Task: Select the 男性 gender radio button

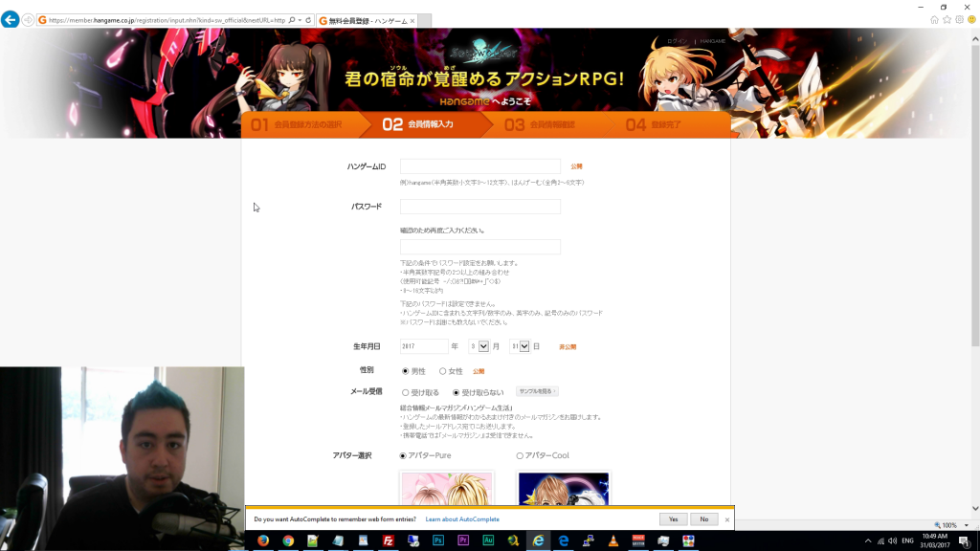Action: click(405, 371)
